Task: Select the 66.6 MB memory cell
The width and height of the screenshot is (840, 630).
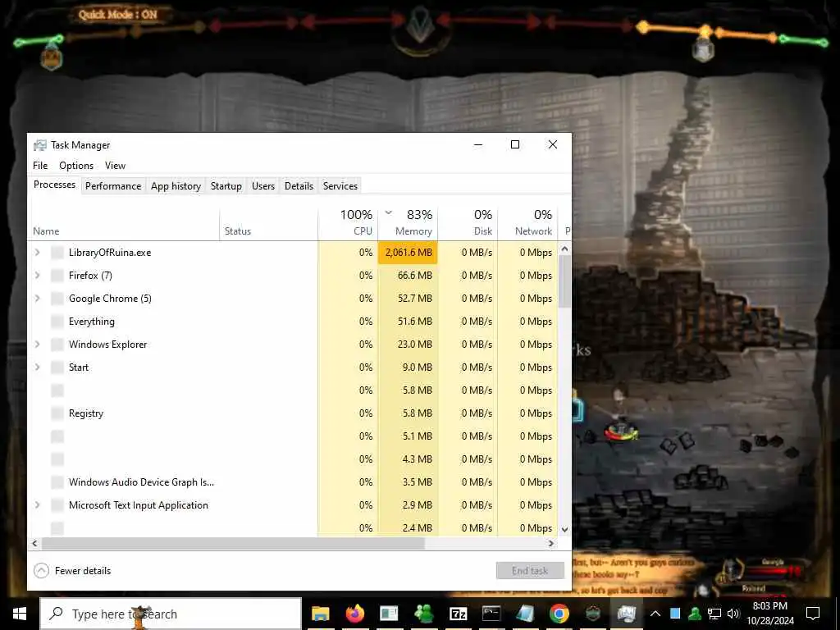Action: (x=409, y=276)
